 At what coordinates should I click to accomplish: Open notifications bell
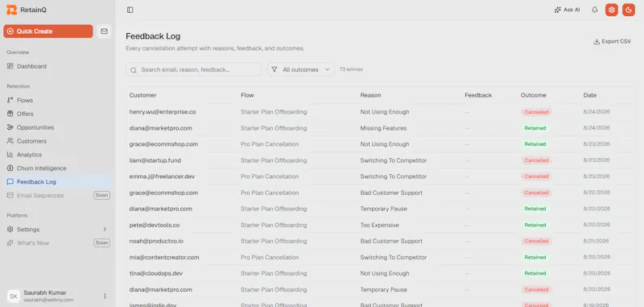tap(594, 10)
